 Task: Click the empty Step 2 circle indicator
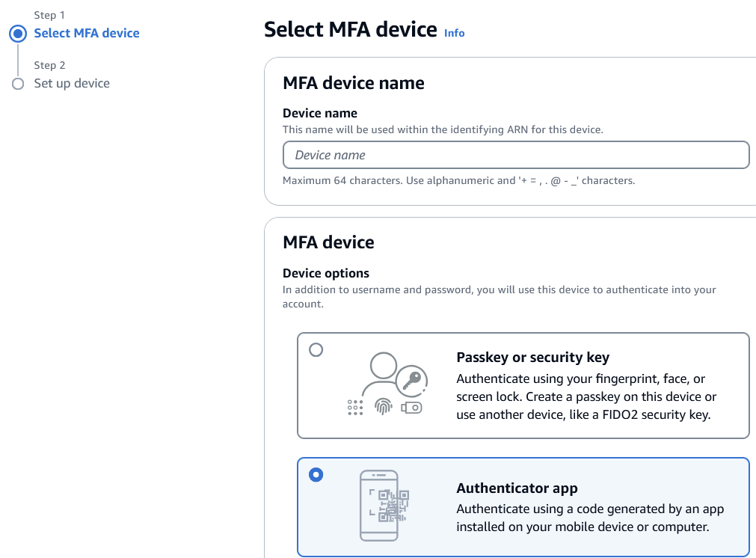click(18, 84)
